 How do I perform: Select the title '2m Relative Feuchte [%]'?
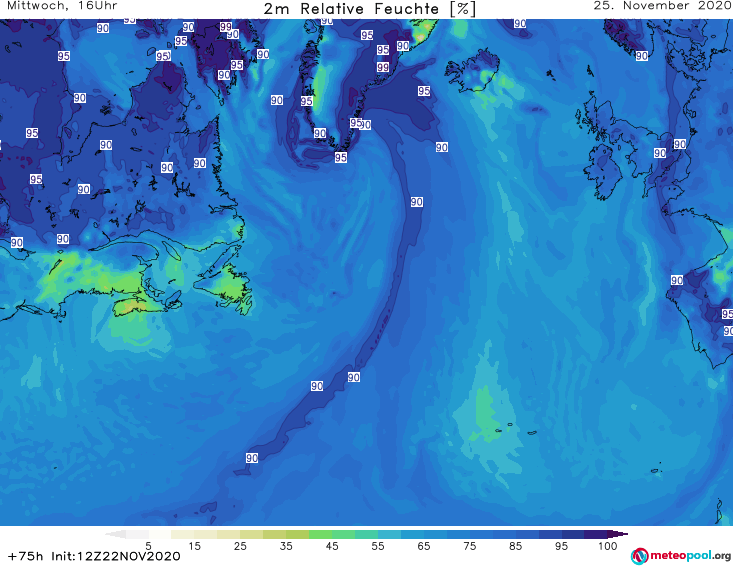(x=369, y=9)
